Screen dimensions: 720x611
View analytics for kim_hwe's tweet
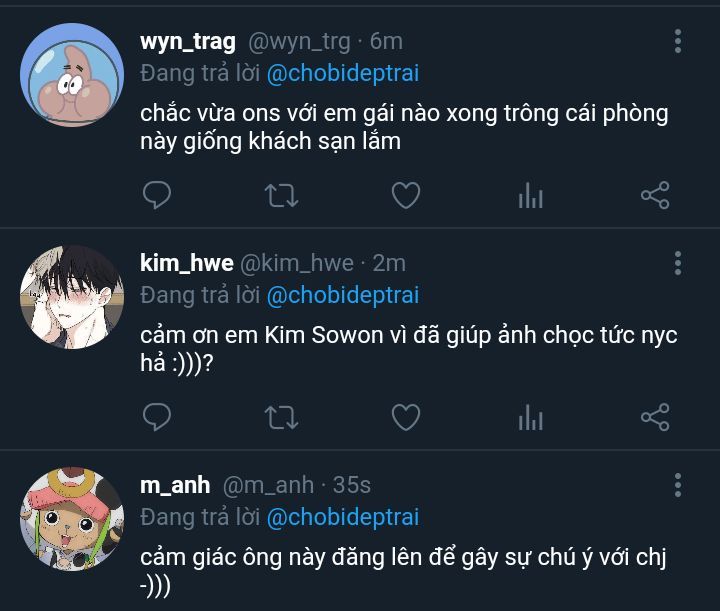pos(531,417)
